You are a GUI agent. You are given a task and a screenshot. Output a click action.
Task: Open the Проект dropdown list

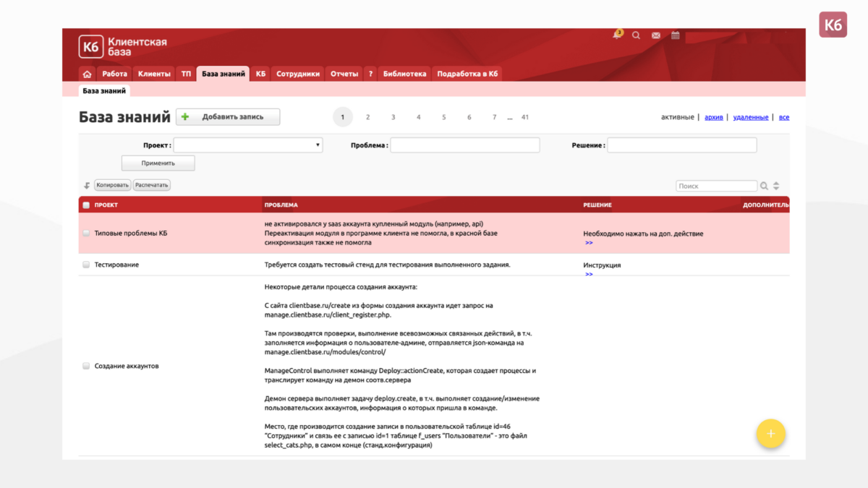point(246,145)
